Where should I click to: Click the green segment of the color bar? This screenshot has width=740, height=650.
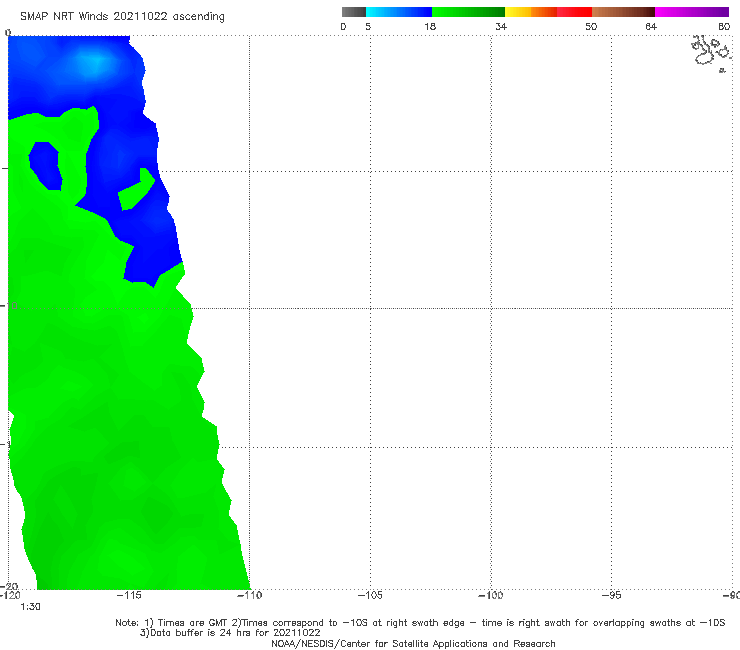coord(468,12)
